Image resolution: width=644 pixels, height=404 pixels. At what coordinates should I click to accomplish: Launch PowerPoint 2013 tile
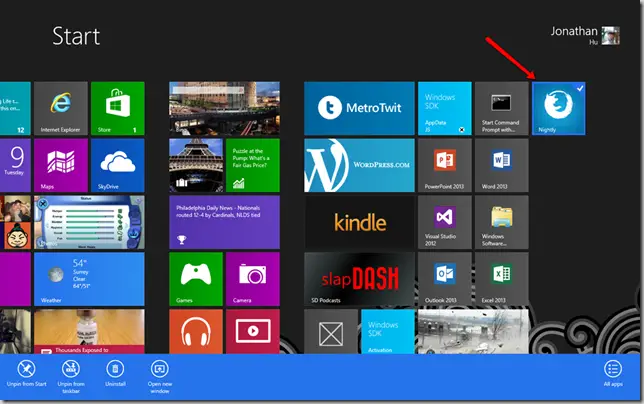445,165
